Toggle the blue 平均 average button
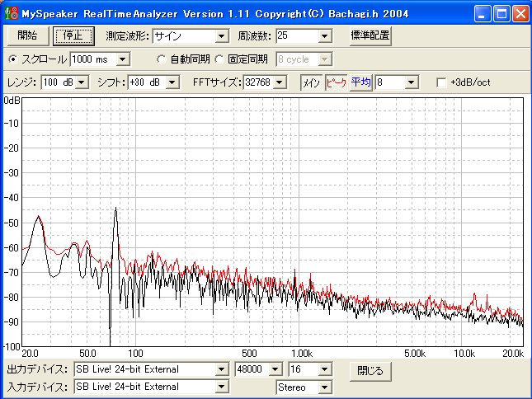The height and width of the screenshot is (399, 532). (361, 82)
